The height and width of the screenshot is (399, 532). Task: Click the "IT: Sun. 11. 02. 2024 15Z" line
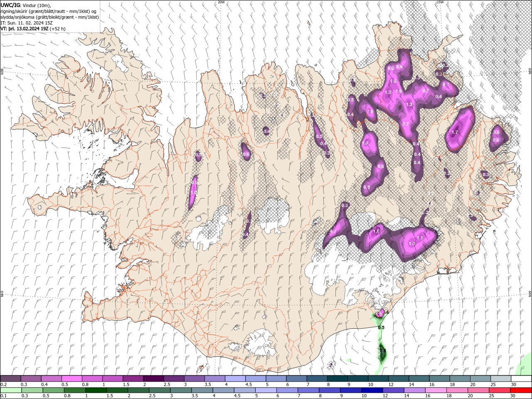(27, 23)
